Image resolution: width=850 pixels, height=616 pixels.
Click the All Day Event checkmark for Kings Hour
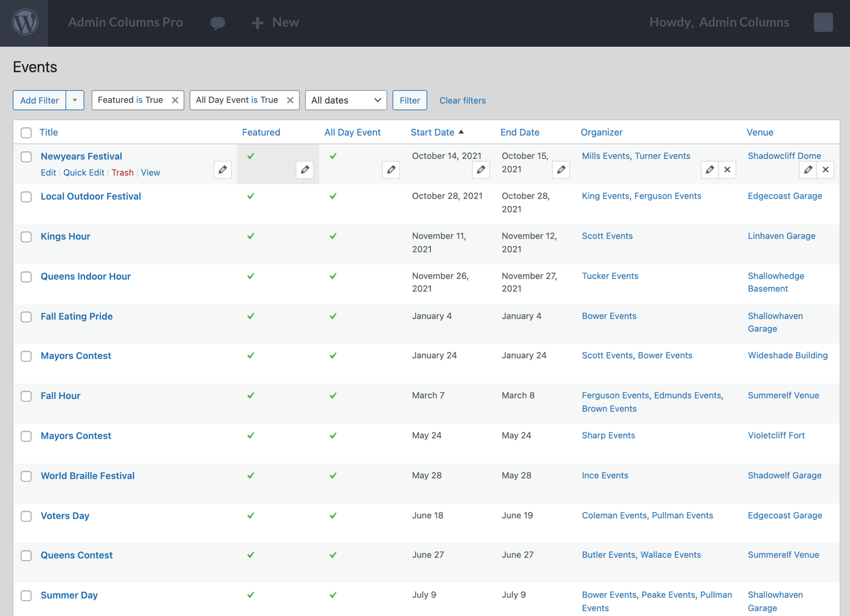point(333,236)
